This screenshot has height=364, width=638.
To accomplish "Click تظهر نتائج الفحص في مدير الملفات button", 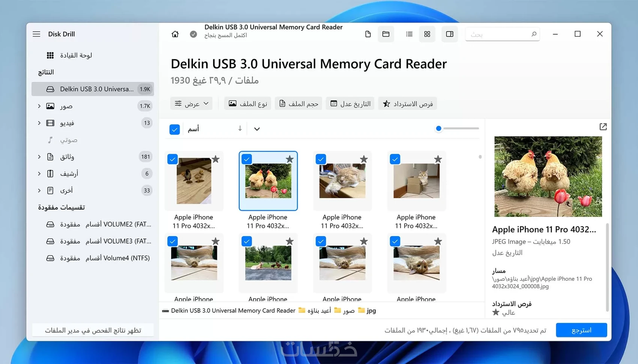I will 93,330.
